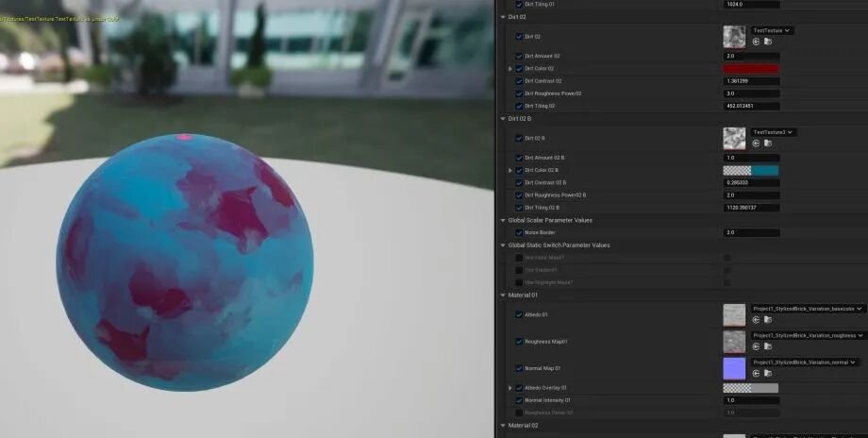Edit the Noise Border value field
Screen dimensions: 868x438
(x=751, y=232)
